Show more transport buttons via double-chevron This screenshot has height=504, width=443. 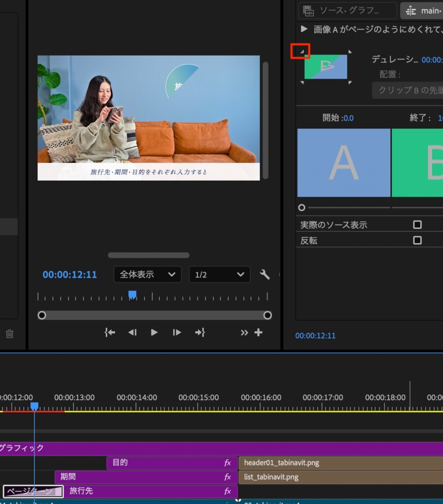244,332
